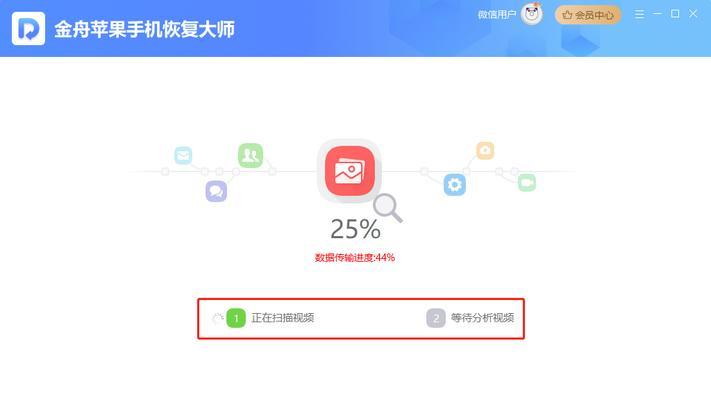711x400 pixels.
Task: Click the 微信用户 account label
Action: (497, 15)
